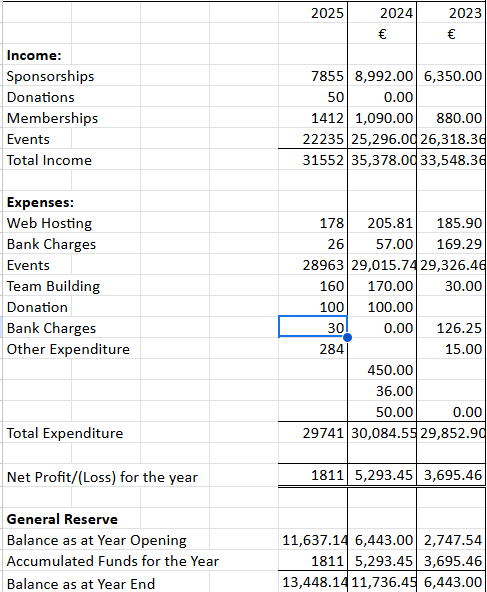This screenshot has width=487, height=592.
Task: Click the 2023 Bank Charges value 169.29
Action: click(451, 244)
